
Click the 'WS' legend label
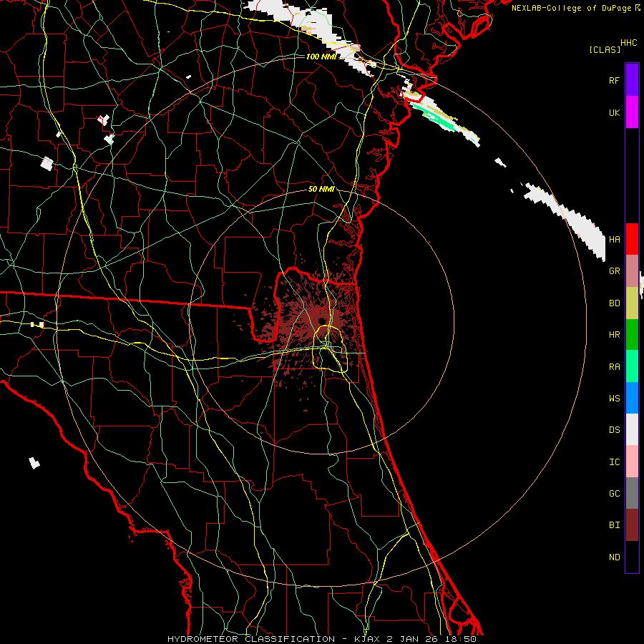[x=614, y=398]
